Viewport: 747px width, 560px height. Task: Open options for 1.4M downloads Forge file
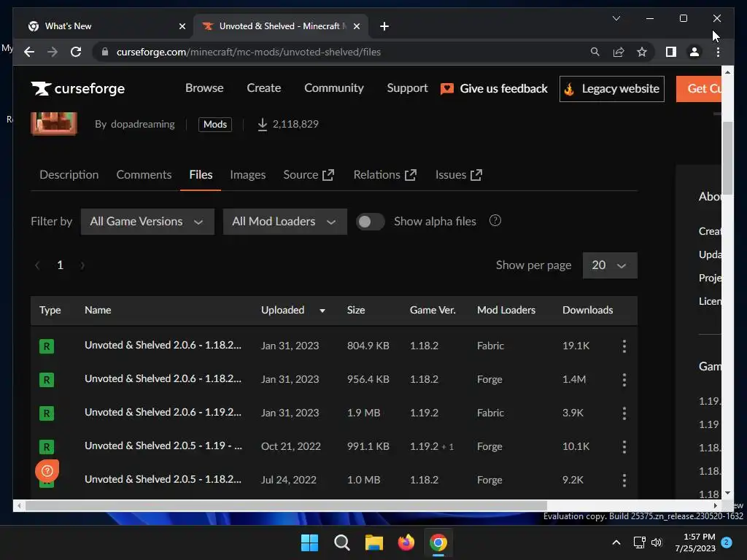624,379
